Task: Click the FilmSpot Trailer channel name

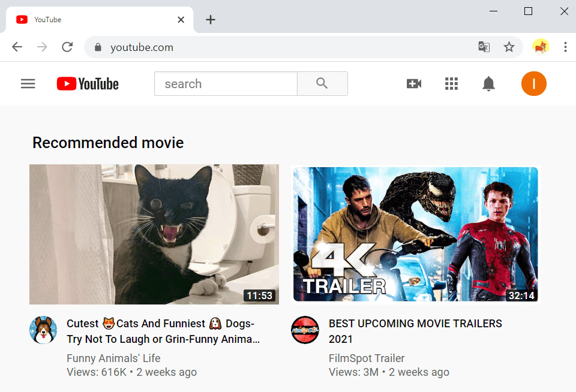Action: (x=367, y=358)
